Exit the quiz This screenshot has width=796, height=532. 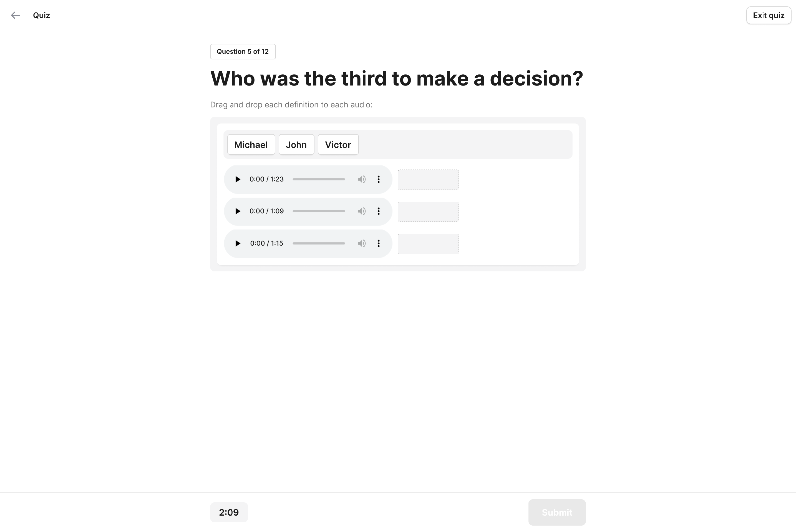coord(768,15)
